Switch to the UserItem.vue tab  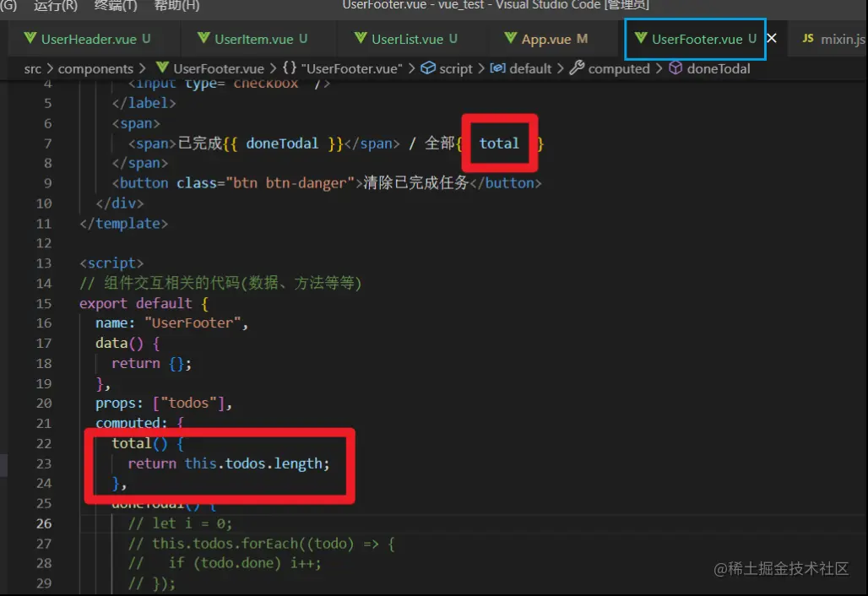pyautogui.click(x=253, y=39)
